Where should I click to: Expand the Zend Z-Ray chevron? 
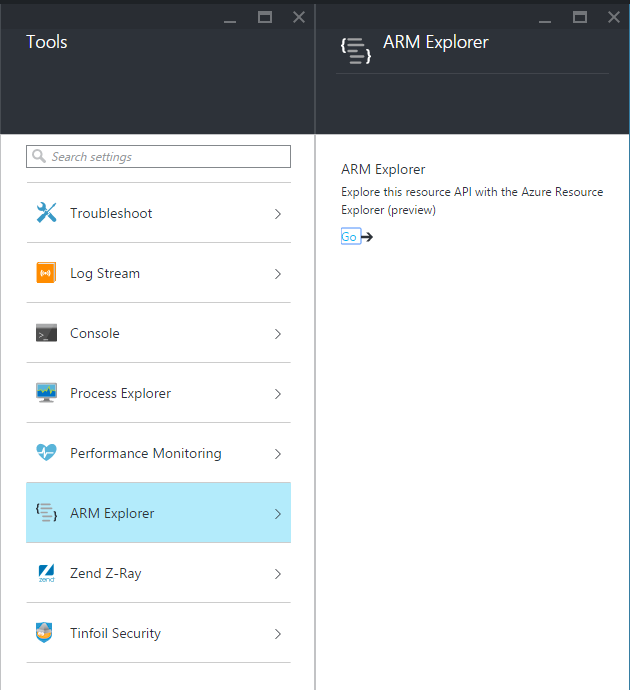point(278,574)
